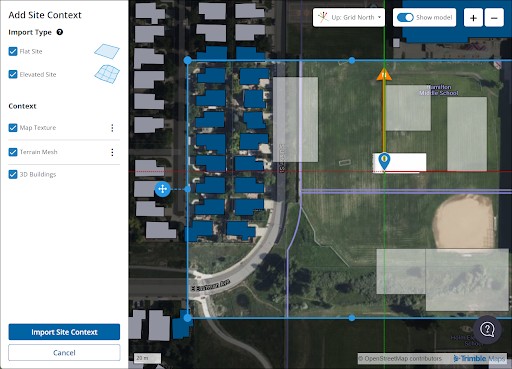Click the top-left selection corner handle
The image size is (512, 369).
click(x=188, y=60)
